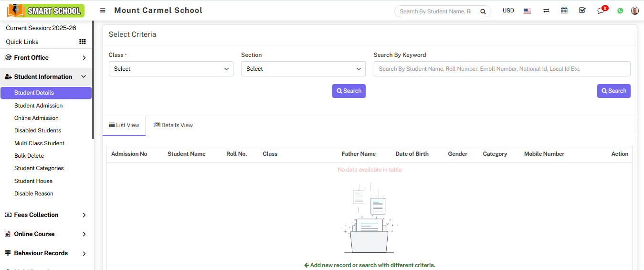
Task: Open the Section dropdown
Action: tap(303, 69)
